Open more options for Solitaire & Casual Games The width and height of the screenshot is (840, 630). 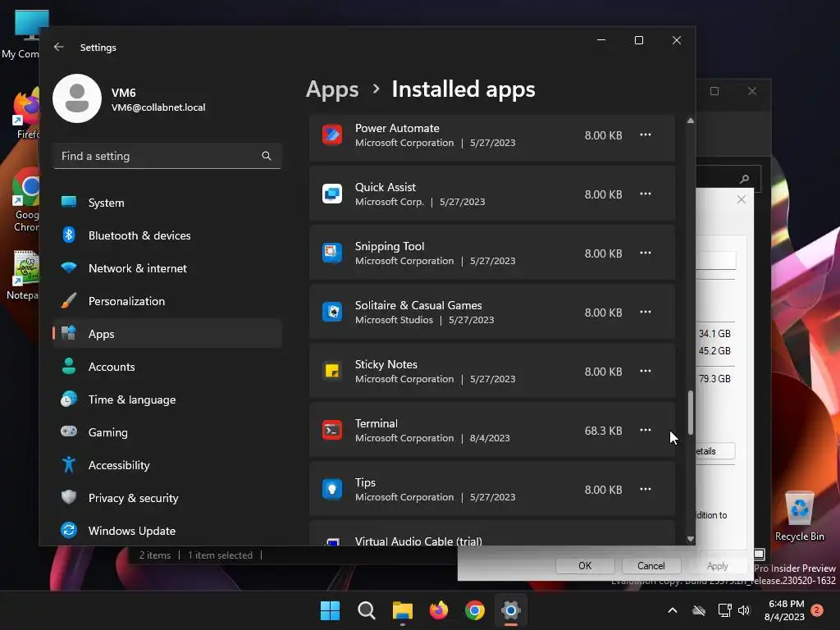point(646,312)
